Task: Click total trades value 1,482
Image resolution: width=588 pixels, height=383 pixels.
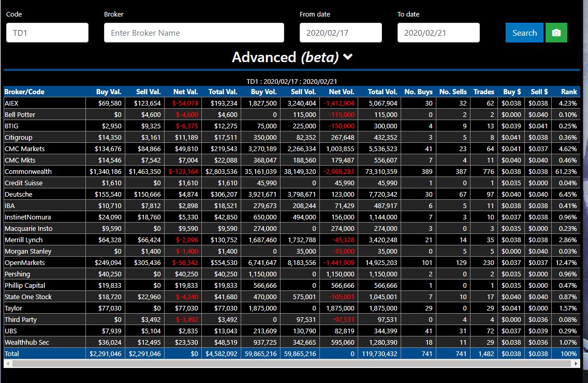Action: coord(486,353)
